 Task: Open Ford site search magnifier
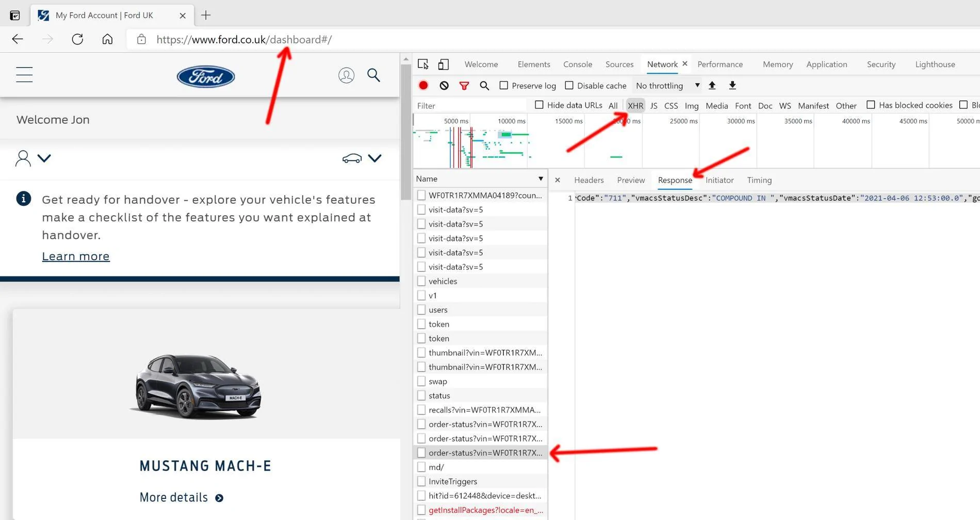pos(373,75)
